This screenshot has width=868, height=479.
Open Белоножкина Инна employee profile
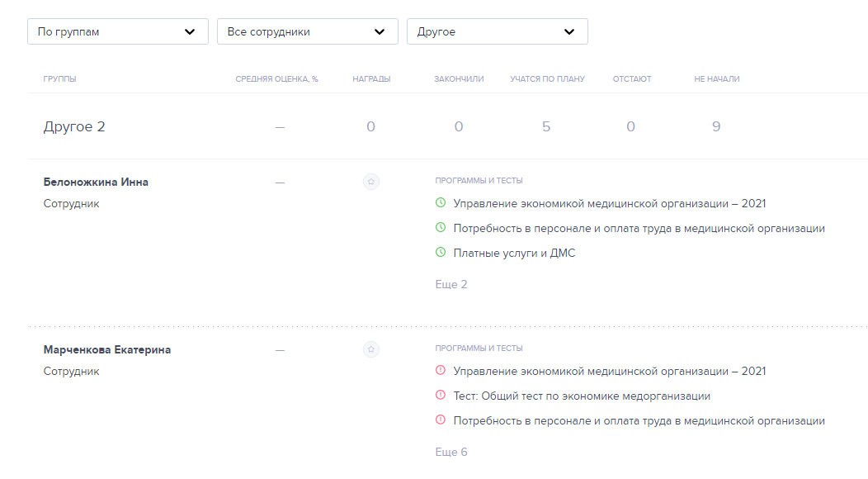coord(96,182)
